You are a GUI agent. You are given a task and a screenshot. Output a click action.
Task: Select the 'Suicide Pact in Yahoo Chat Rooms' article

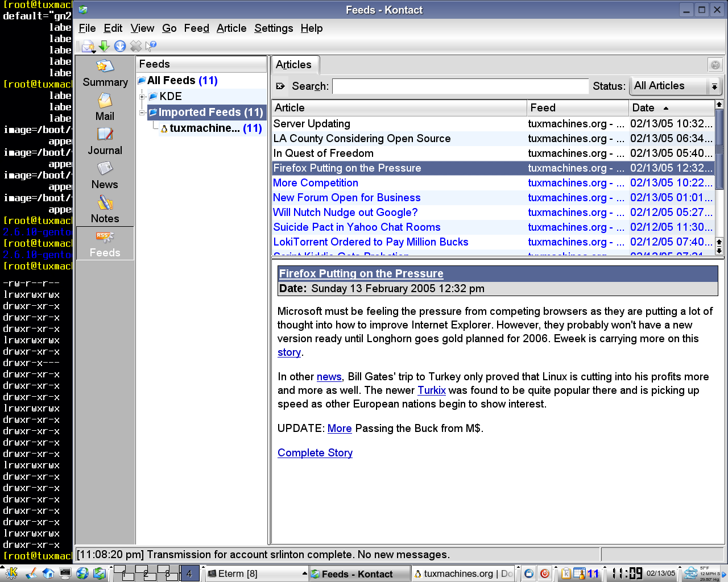493,227
